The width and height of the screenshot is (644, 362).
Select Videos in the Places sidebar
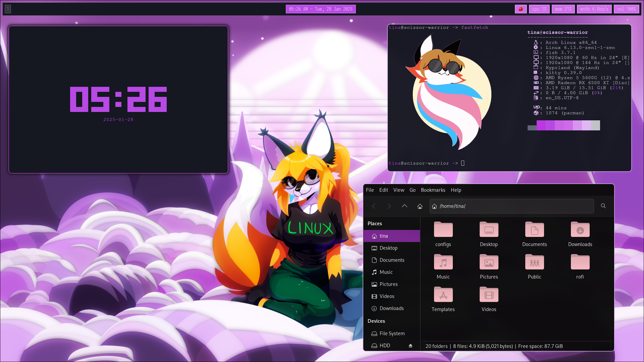pyautogui.click(x=387, y=296)
